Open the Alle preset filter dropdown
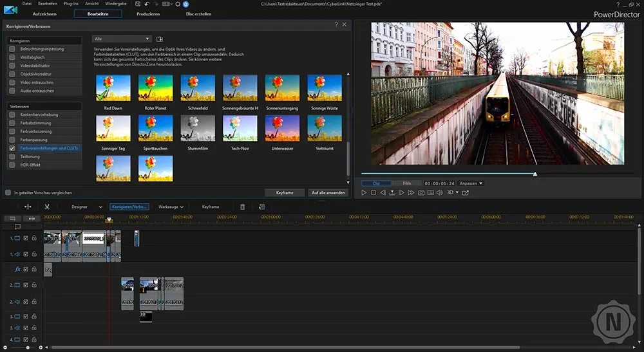 [x=122, y=39]
